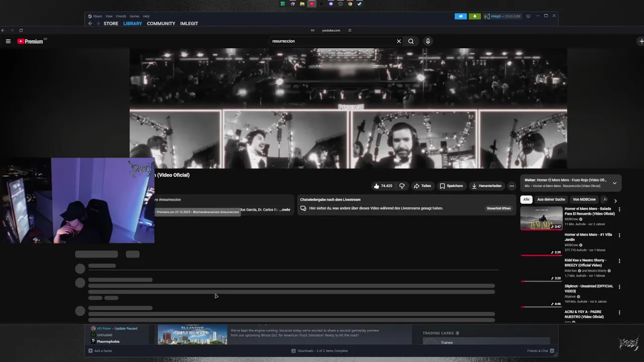The width and height of the screenshot is (644, 362).
Task: Select the Alle filter chip
Action: [526, 200]
